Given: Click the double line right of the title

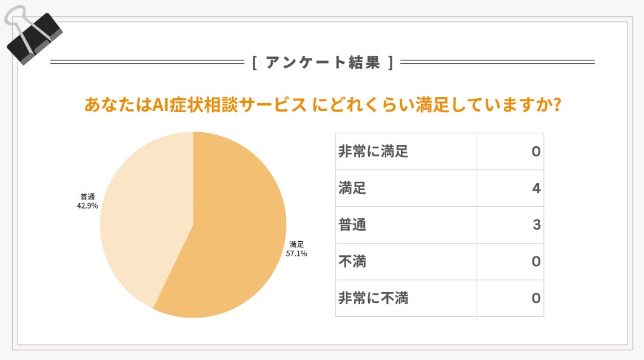Looking at the screenshot, I should 497,62.
